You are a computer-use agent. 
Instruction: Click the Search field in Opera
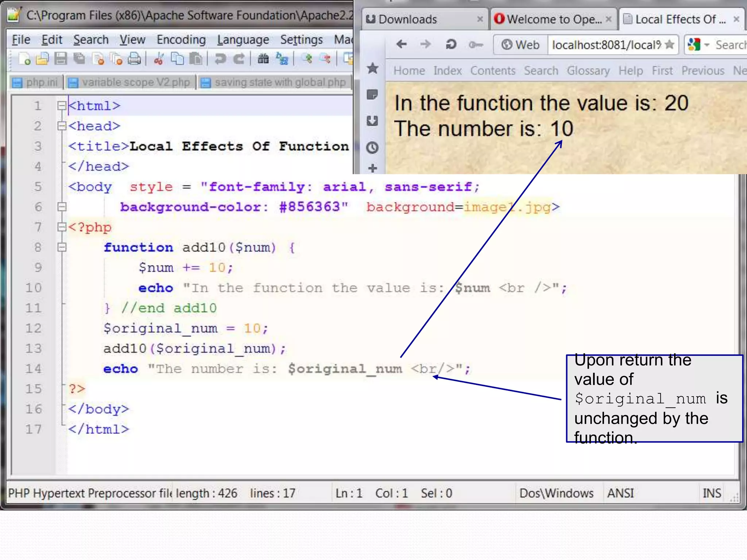tap(731, 45)
